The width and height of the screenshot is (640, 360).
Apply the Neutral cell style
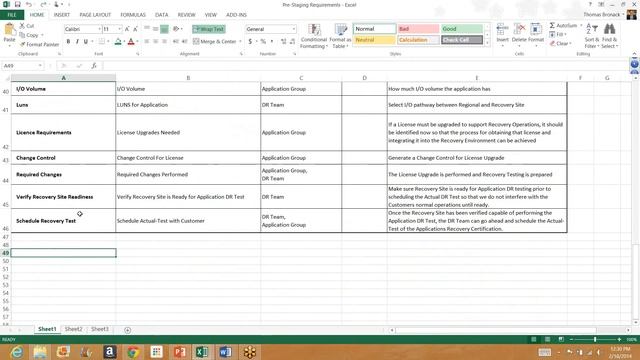pos(374,40)
